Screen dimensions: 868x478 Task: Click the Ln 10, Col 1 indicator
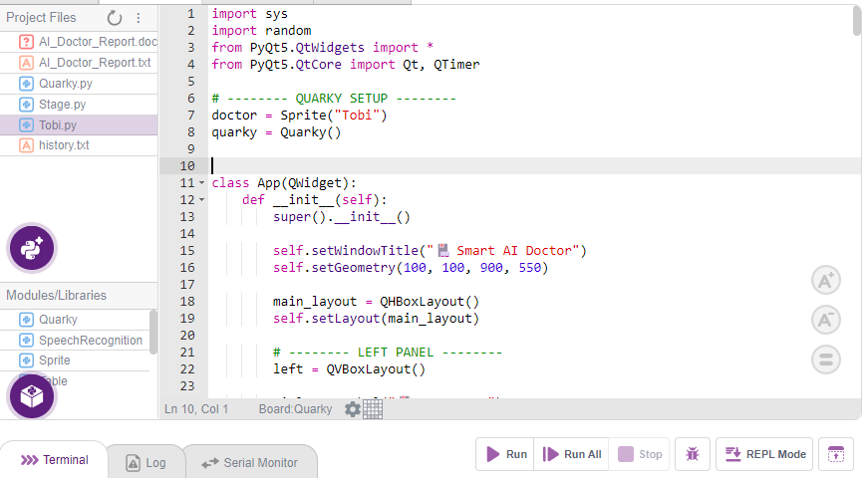pos(196,409)
